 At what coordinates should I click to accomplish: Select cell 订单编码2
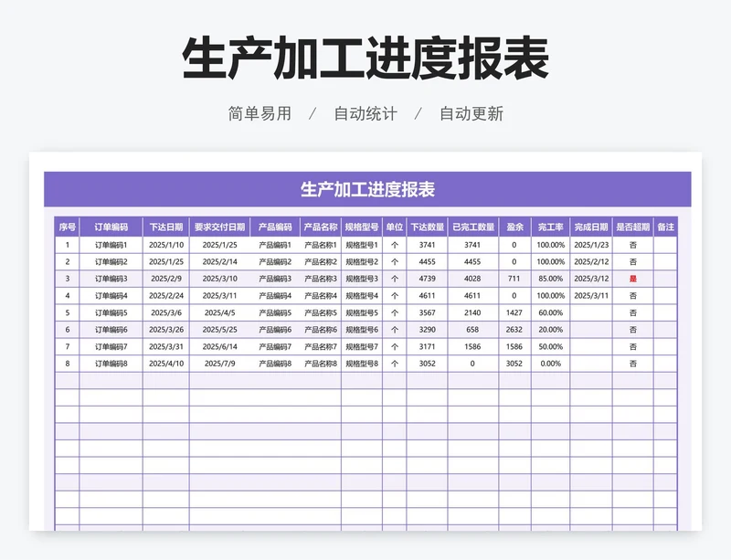(111, 261)
